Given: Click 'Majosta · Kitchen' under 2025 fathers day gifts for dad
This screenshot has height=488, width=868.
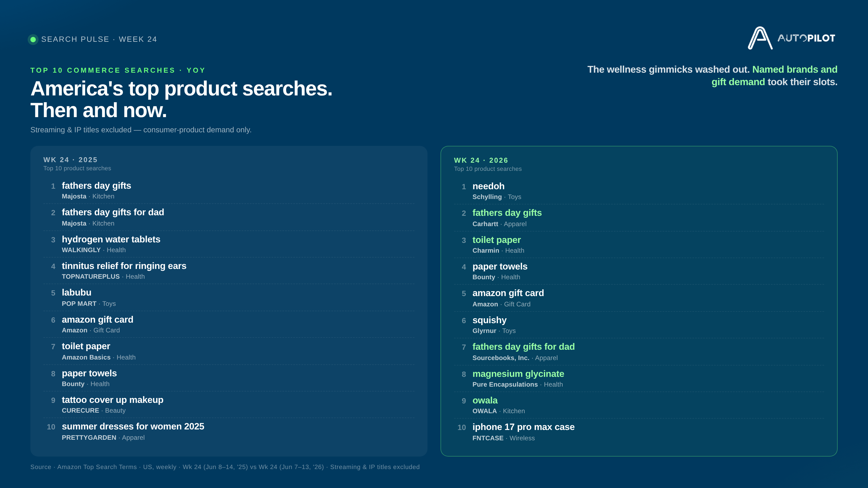Looking at the screenshot, I should [x=88, y=223].
